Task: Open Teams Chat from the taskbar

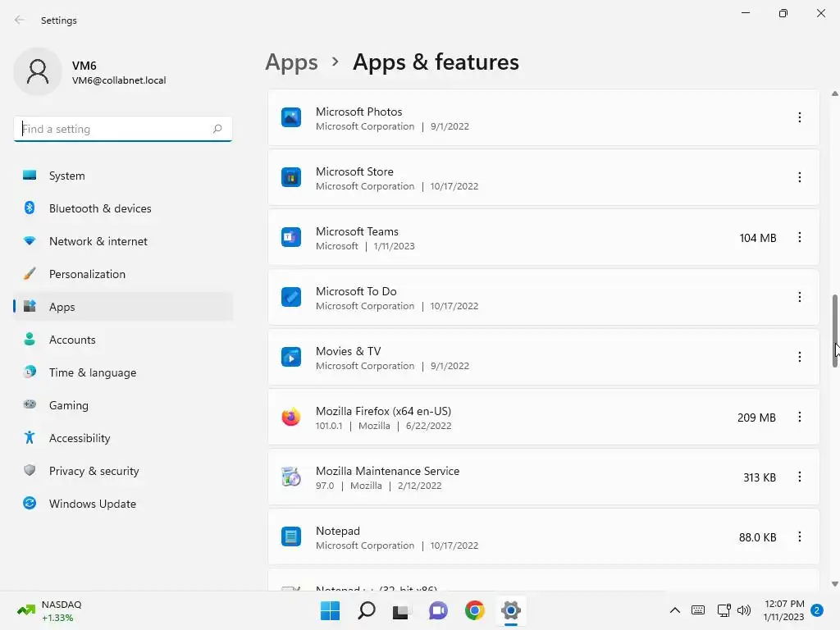Action: [438, 610]
